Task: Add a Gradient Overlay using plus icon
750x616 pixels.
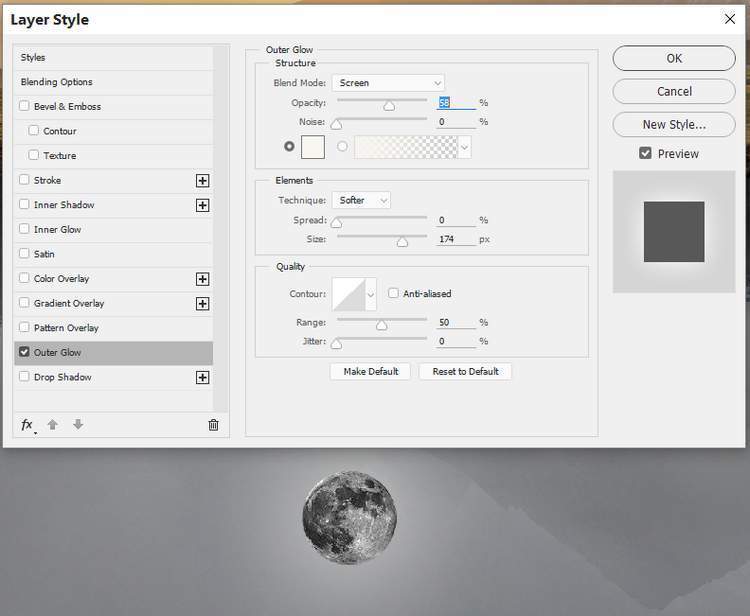Action: (x=202, y=304)
